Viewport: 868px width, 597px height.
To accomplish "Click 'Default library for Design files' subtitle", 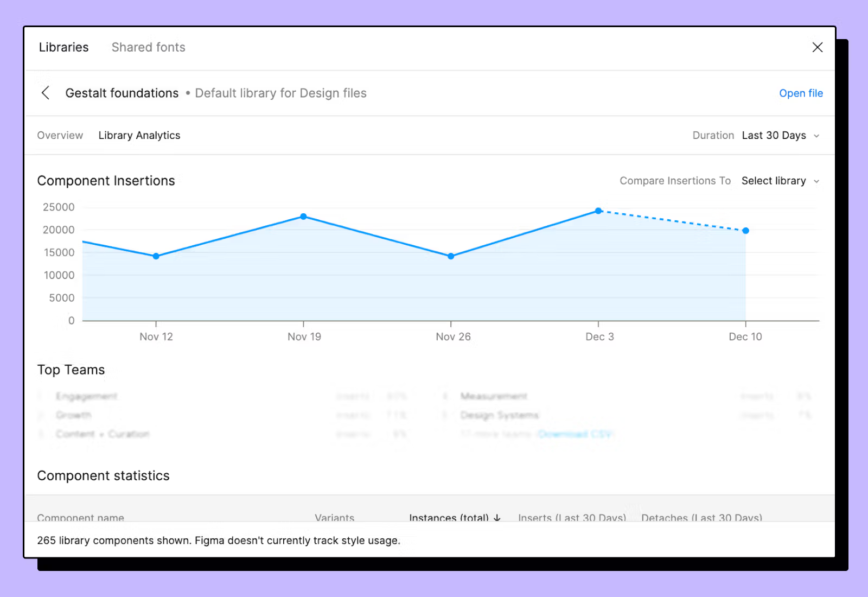I will pyautogui.click(x=280, y=93).
